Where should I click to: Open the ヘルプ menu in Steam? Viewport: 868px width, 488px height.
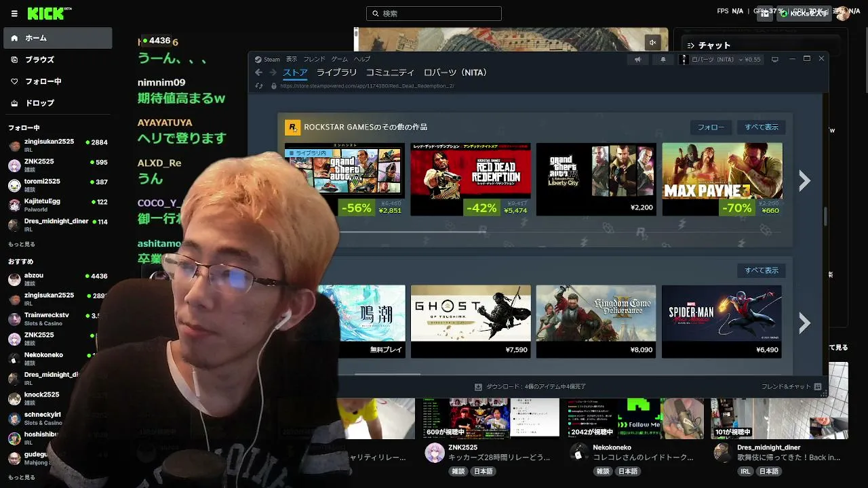coord(362,60)
